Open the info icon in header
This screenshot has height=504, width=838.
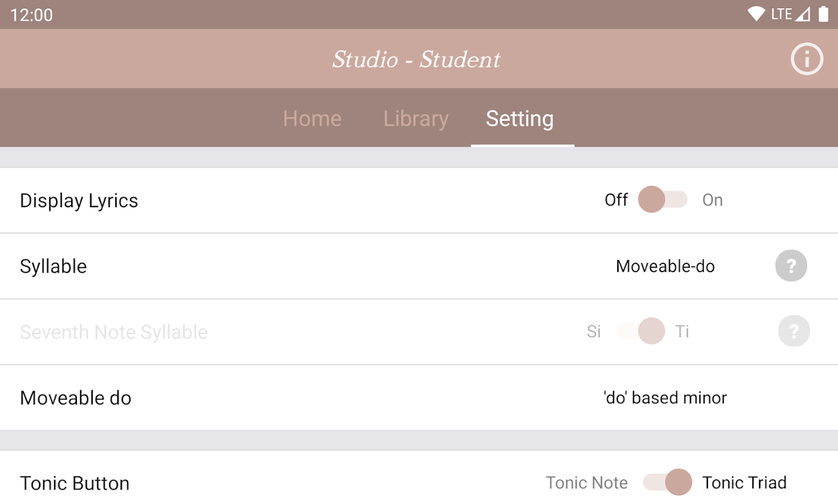tap(807, 59)
